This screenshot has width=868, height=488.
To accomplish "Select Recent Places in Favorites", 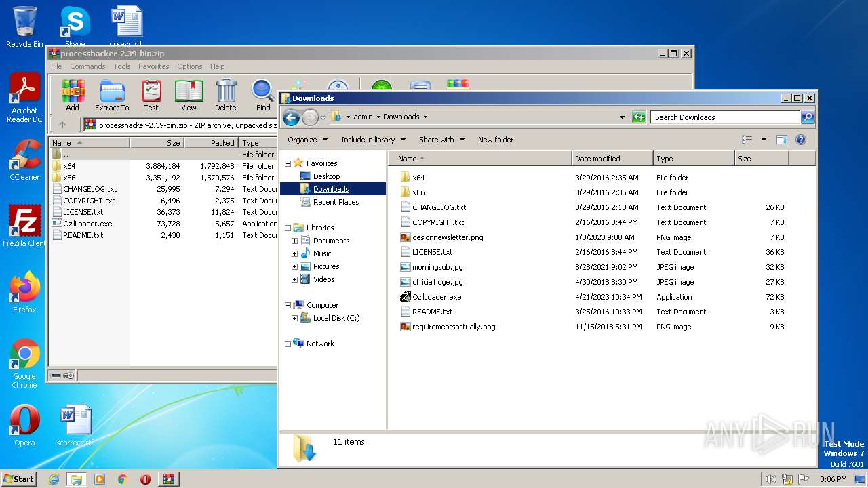I will click(x=336, y=202).
